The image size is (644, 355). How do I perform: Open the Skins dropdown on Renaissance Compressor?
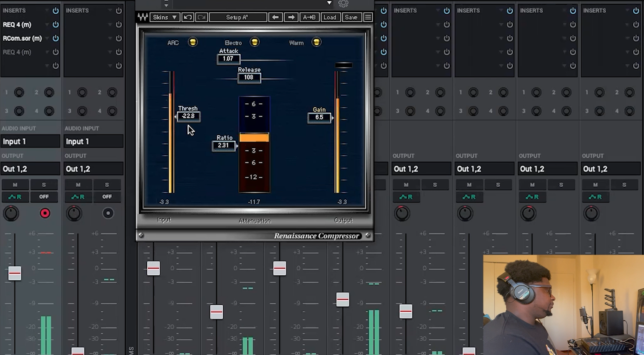pyautogui.click(x=165, y=17)
